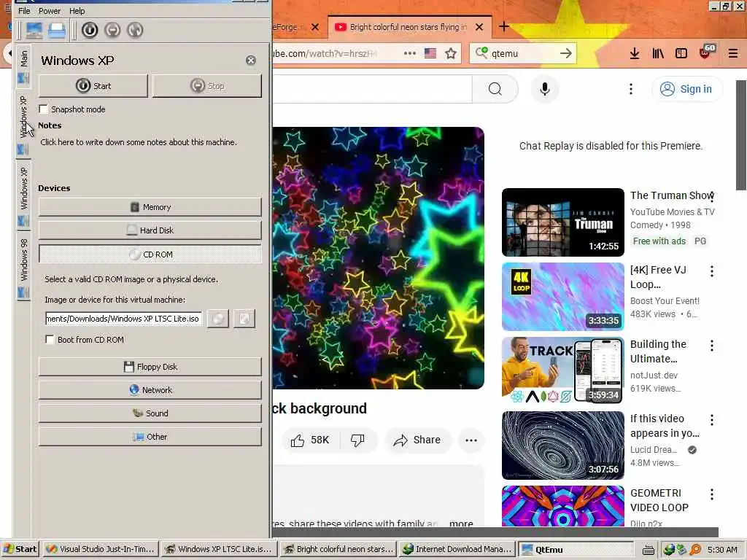
Task: Expand the Memory device section
Action: tap(150, 207)
